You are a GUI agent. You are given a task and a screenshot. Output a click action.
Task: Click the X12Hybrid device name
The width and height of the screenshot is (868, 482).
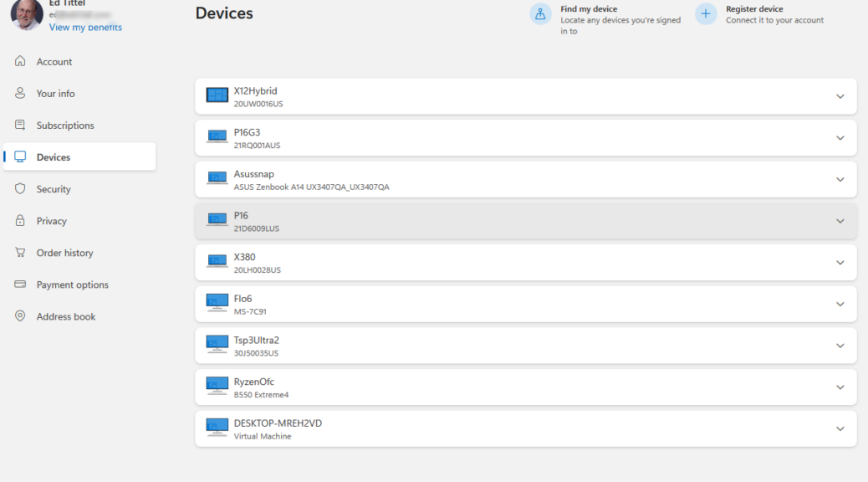pos(255,91)
